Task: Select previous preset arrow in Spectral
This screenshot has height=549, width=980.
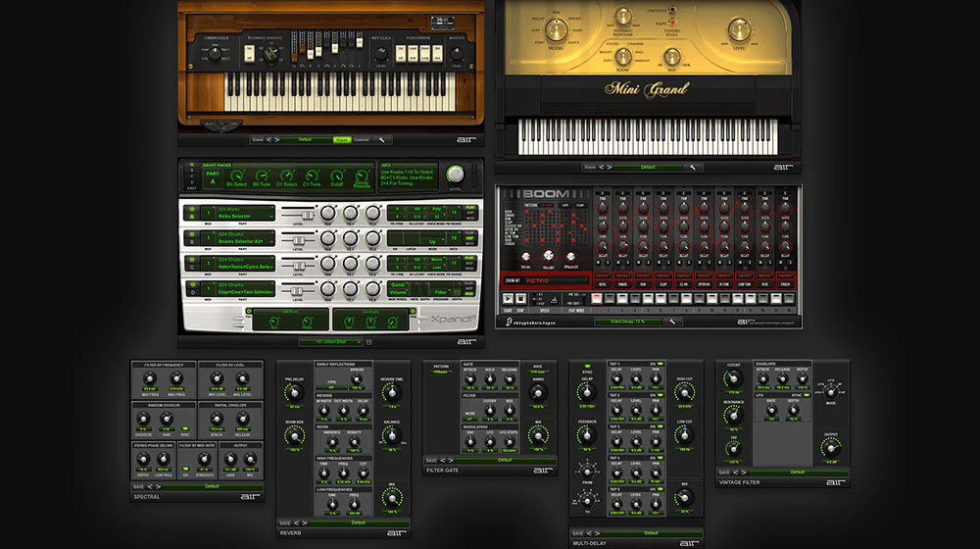Action: 150,486
